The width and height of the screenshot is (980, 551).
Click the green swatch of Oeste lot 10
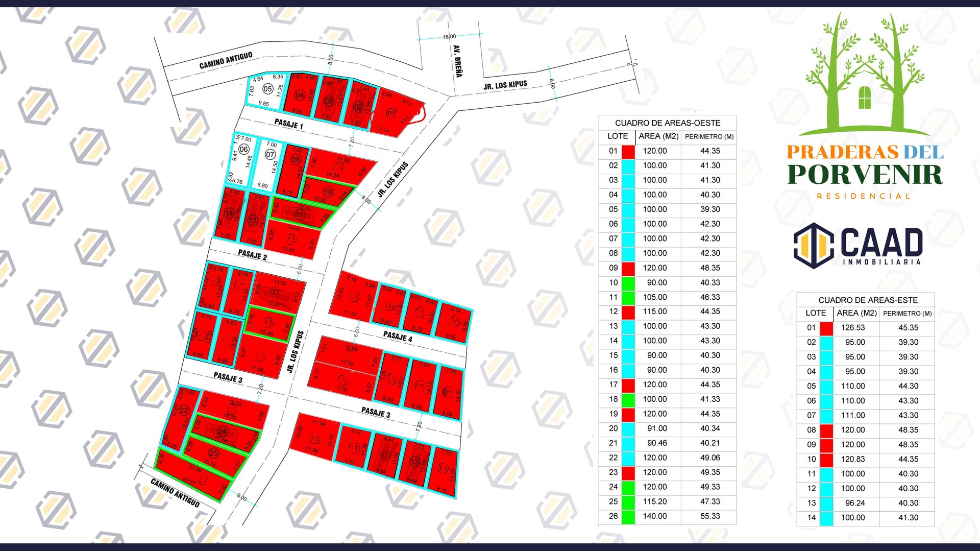[628, 283]
